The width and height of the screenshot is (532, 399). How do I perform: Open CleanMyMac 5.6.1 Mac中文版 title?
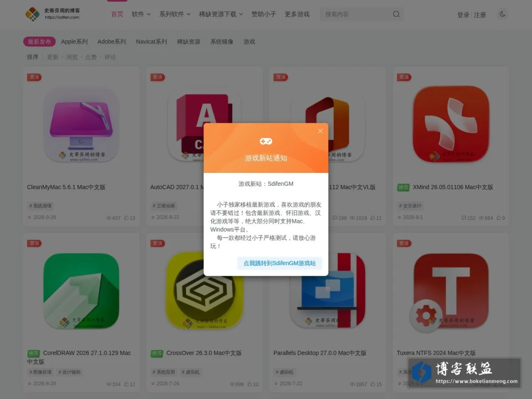coord(66,187)
